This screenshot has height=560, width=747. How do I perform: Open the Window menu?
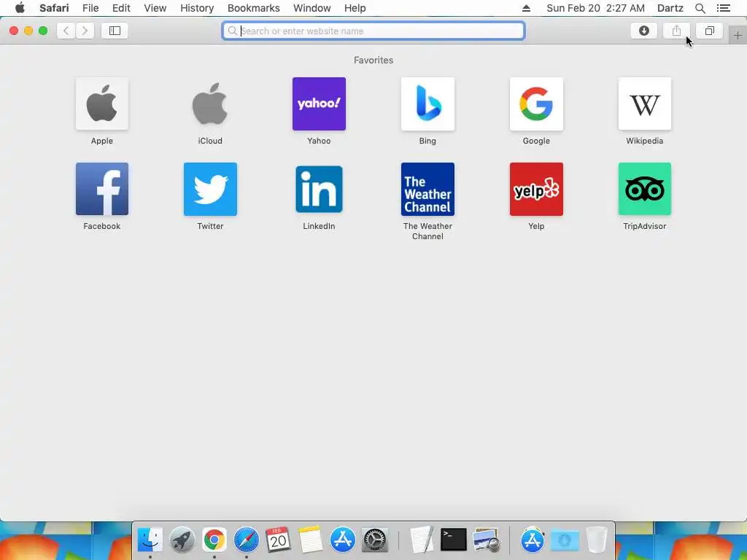pos(312,8)
